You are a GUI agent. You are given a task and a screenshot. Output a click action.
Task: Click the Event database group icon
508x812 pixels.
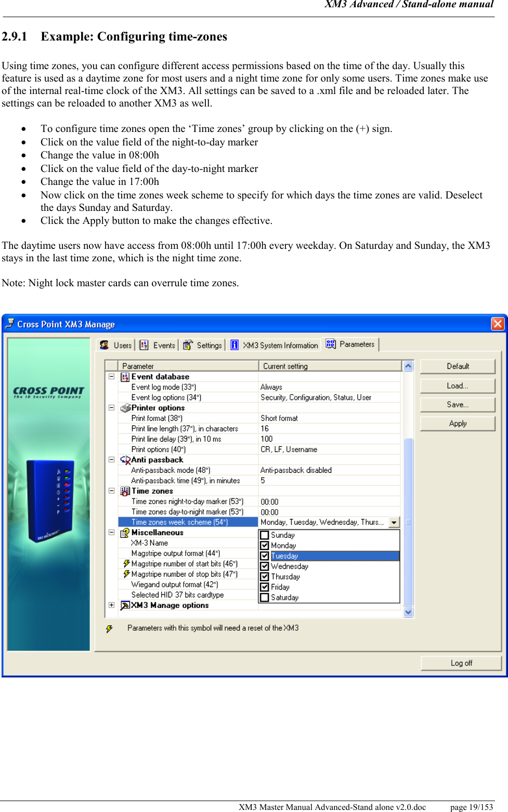point(125,377)
